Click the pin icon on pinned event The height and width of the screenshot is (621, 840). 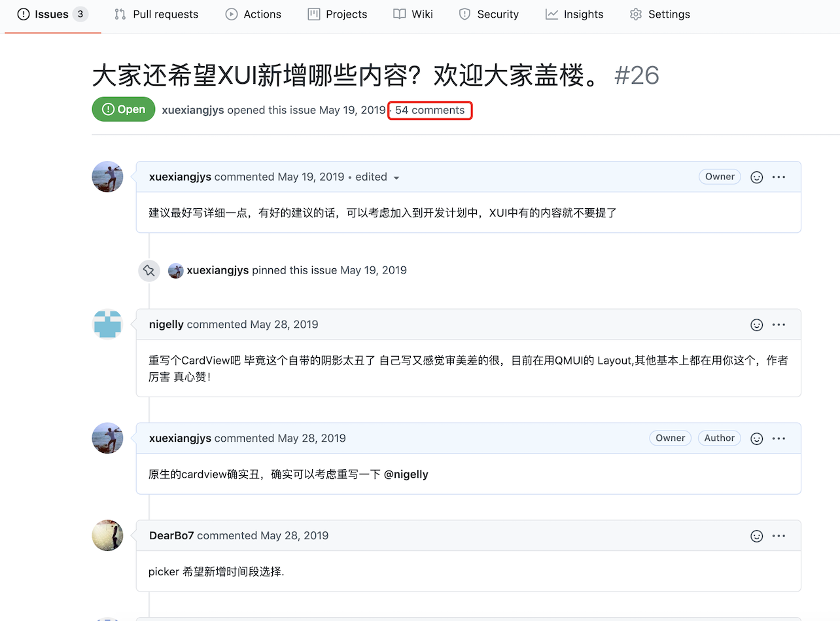coord(149,270)
